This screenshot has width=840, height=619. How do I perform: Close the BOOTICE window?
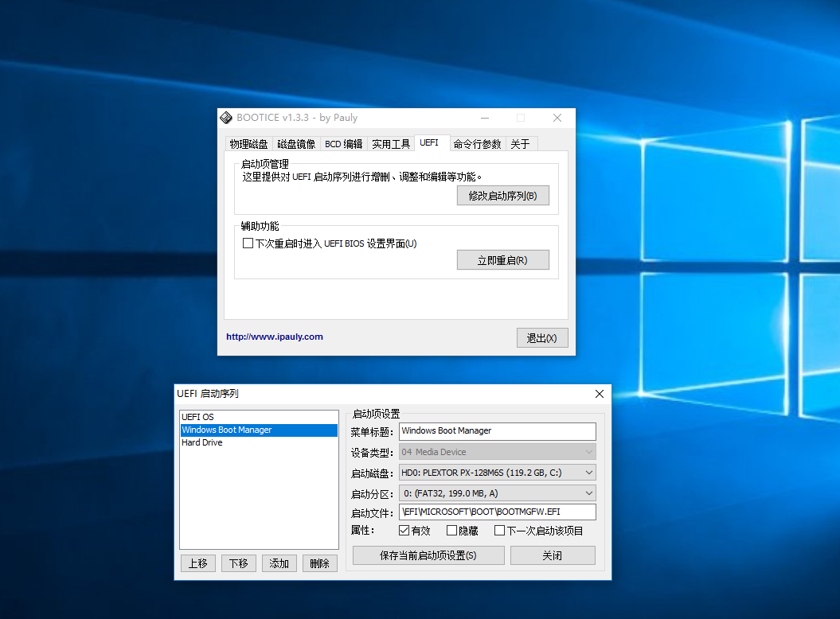pos(557,118)
